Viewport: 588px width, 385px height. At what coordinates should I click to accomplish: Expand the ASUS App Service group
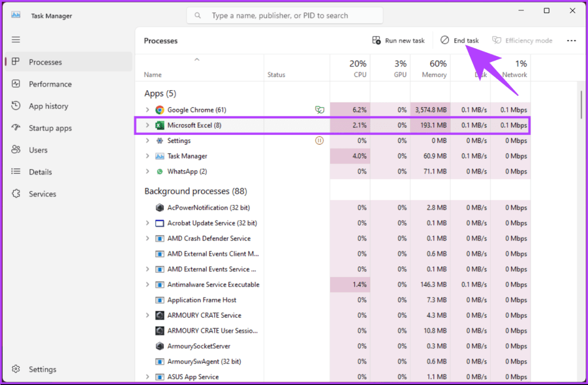(x=148, y=377)
